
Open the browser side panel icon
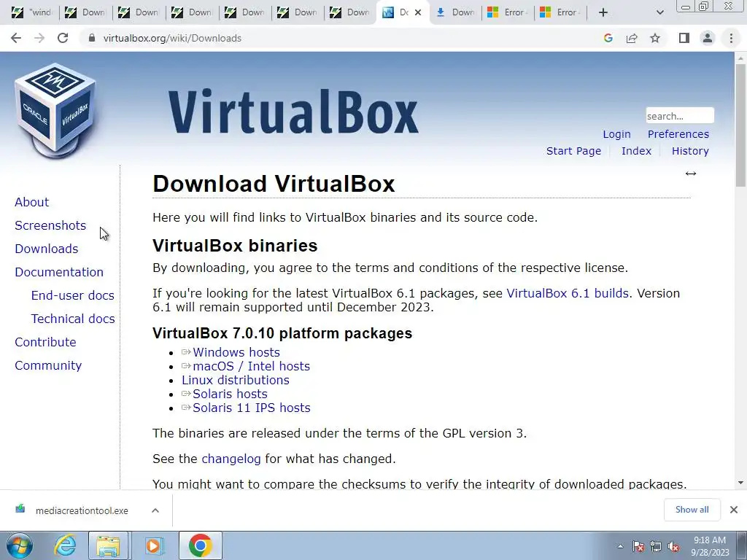click(684, 38)
